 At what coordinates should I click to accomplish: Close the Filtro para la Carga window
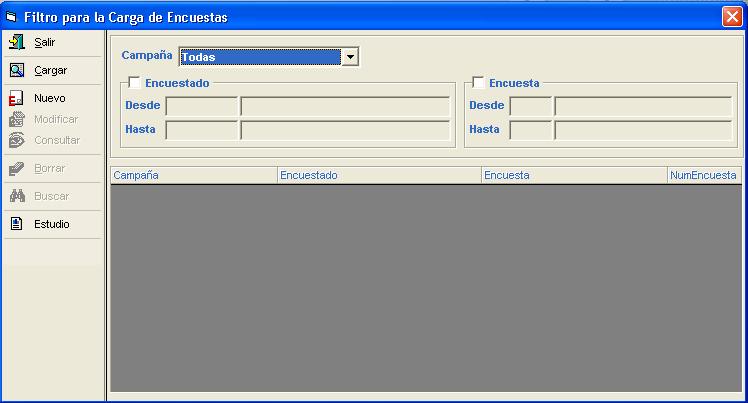point(732,17)
